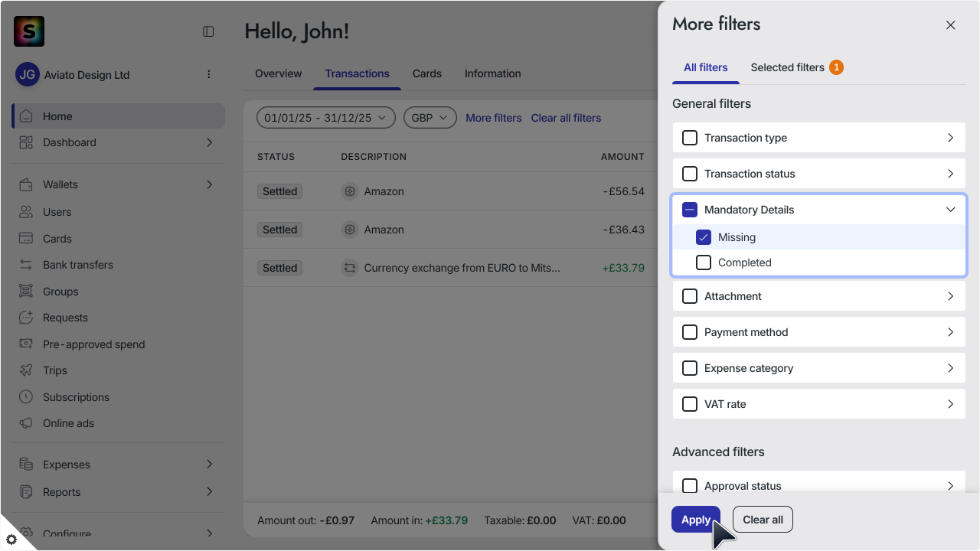Tick the Transaction type checkbox
Image resolution: width=980 pixels, height=551 pixels.
[x=690, y=138]
